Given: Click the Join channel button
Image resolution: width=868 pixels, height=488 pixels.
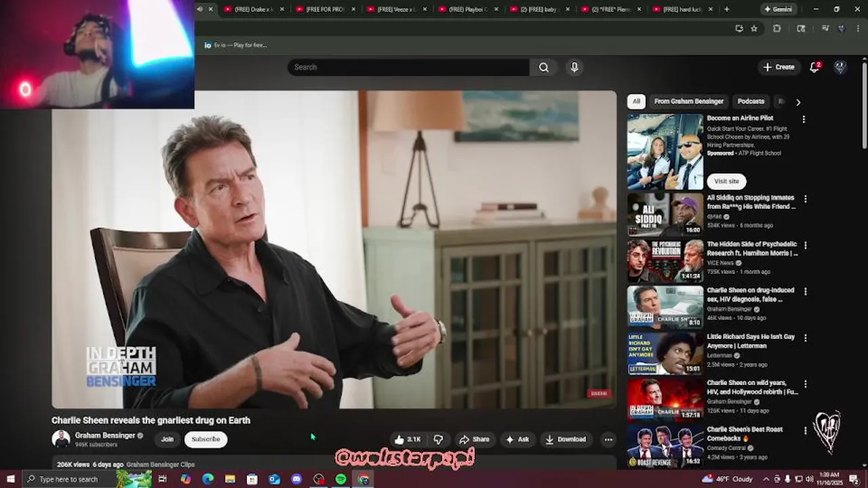Looking at the screenshot, I should pyautogui.click(x=167, y=439).
